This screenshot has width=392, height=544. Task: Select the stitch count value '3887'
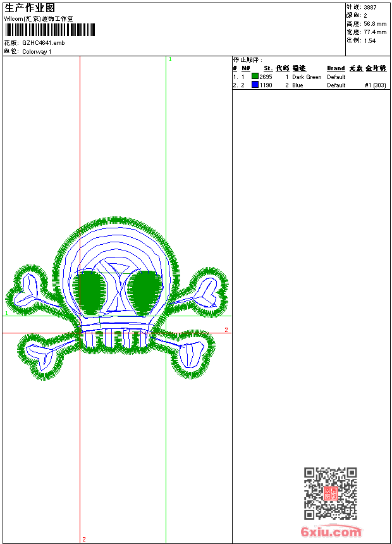pyautogui.click(x=370, y=8)
